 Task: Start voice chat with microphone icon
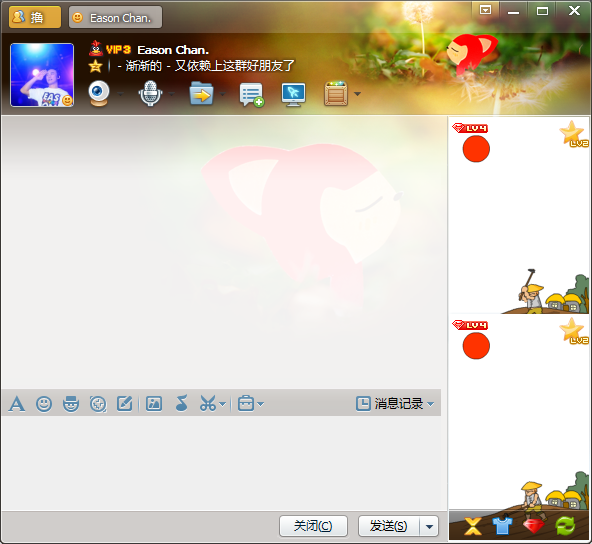tap(150, 93)
